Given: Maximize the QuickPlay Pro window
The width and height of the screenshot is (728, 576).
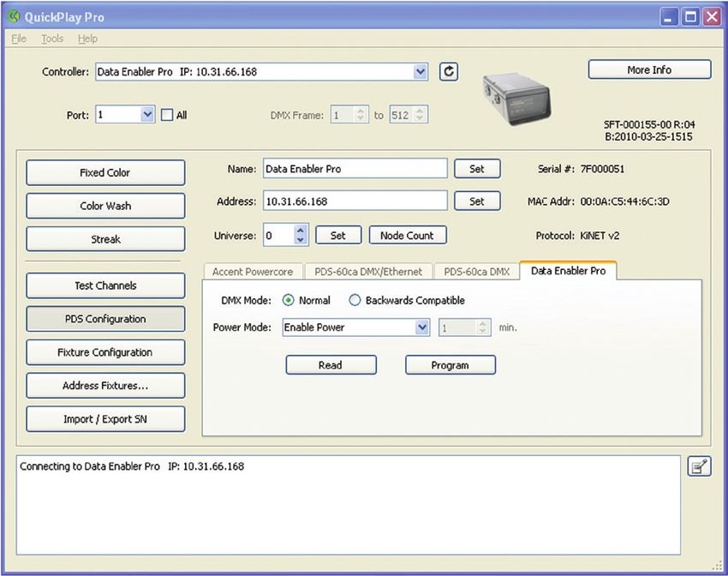Looking at the screenshot, I should click(x=690, y=18).
